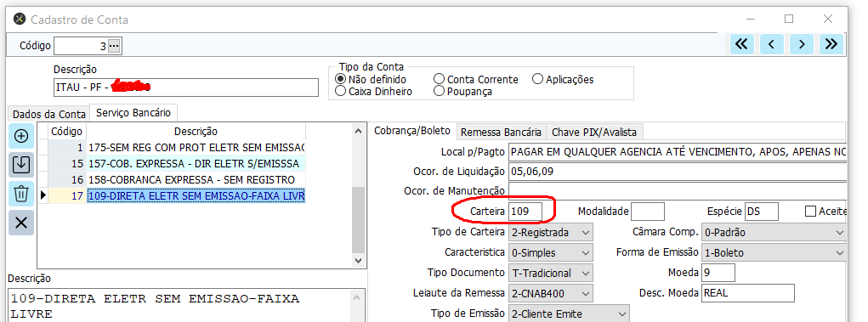Toggle the Aceite checkbox
Viewport: 868px width, 322px height.
(x=810, y=212)
